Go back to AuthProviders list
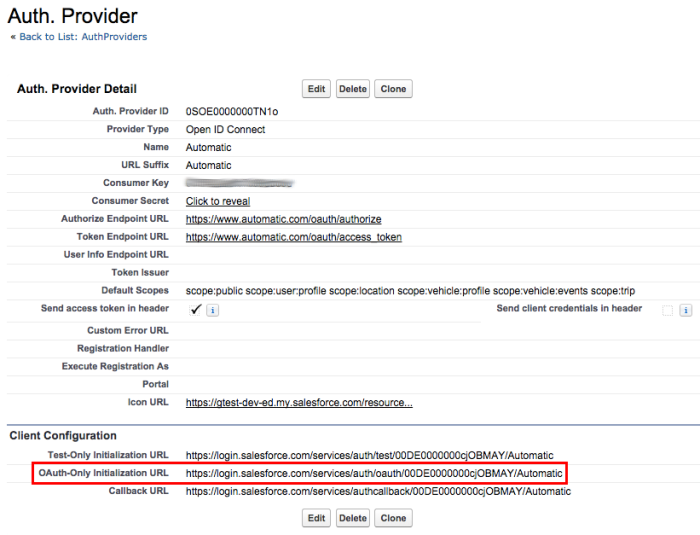 coord(83,37)
